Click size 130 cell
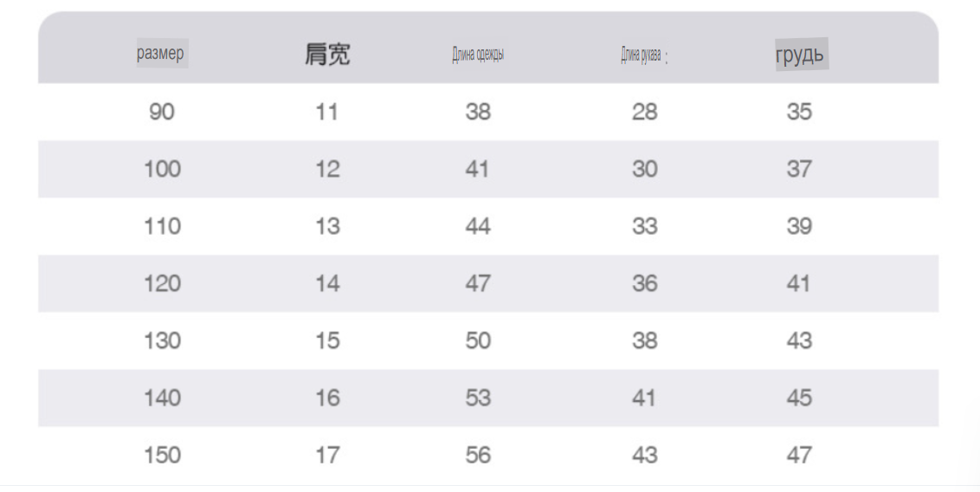This screenshot has height=492, width=980. click(x=163, y=340)
